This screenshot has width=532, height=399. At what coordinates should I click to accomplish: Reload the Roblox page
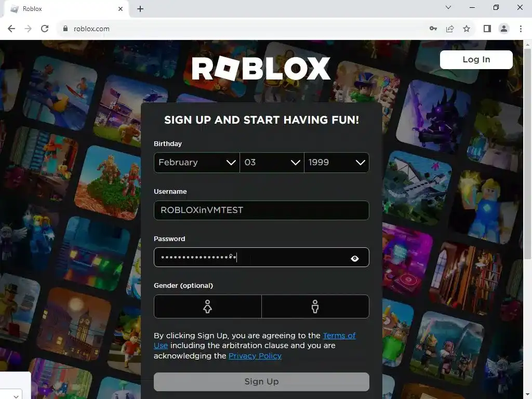tap(45, 29)
